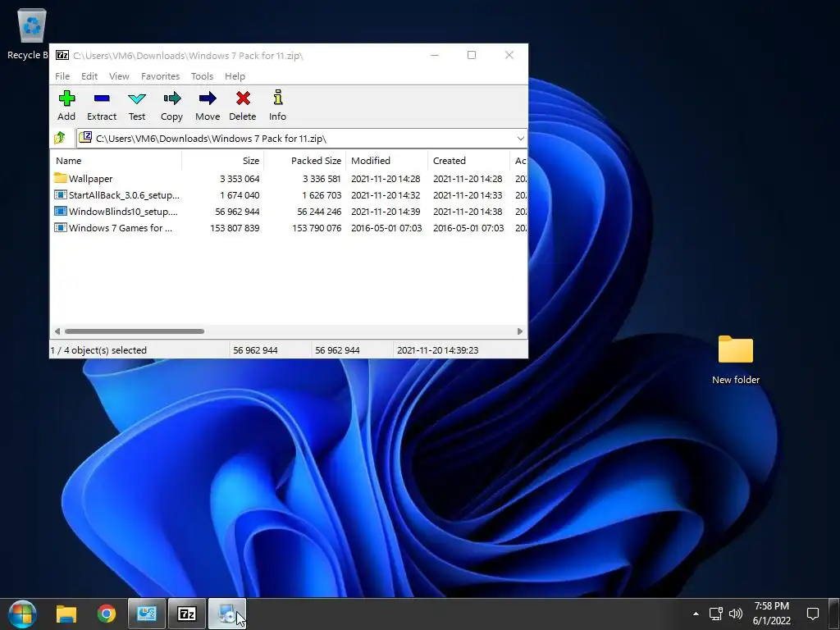
Task: Sort by the Created column header
Action: (468, 161)
